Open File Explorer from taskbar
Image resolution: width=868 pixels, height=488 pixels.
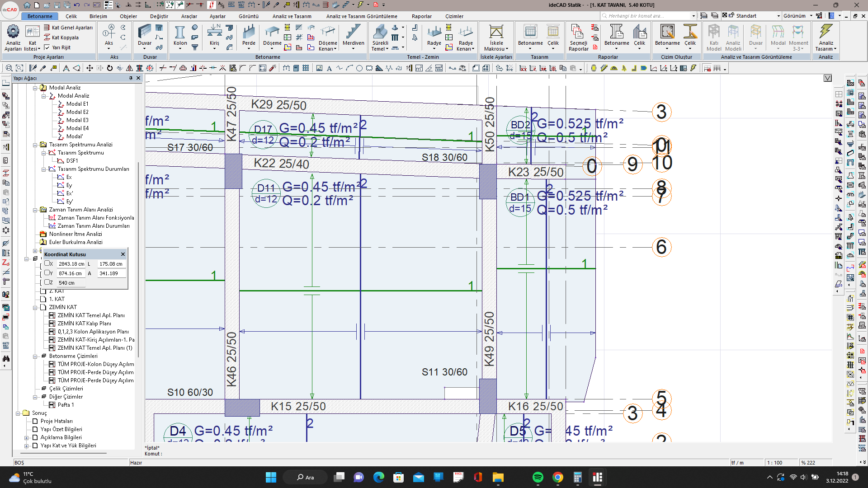(498, 477)
